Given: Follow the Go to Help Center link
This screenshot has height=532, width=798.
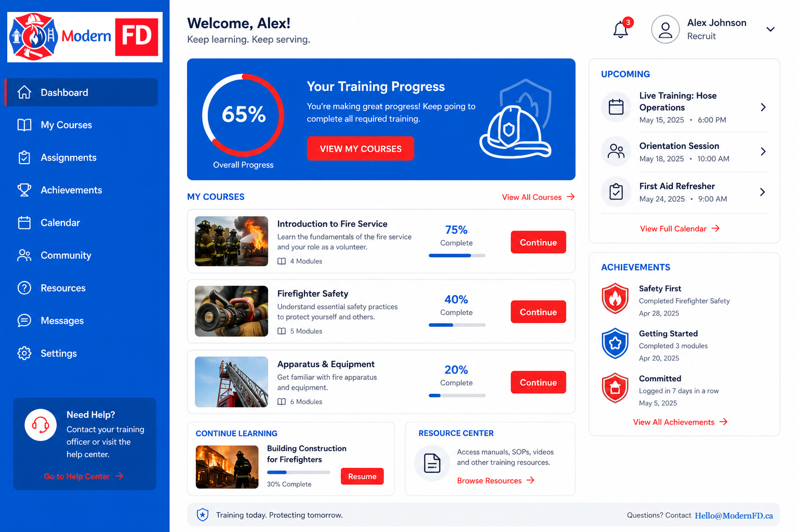Looking at the screenshot, I should coord(84,476).
